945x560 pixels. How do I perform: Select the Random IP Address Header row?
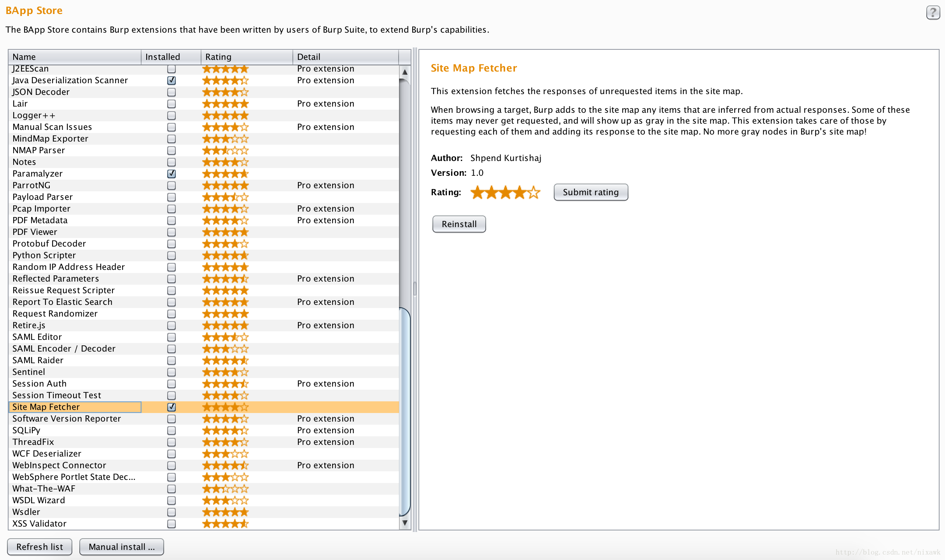coord(204,267)
